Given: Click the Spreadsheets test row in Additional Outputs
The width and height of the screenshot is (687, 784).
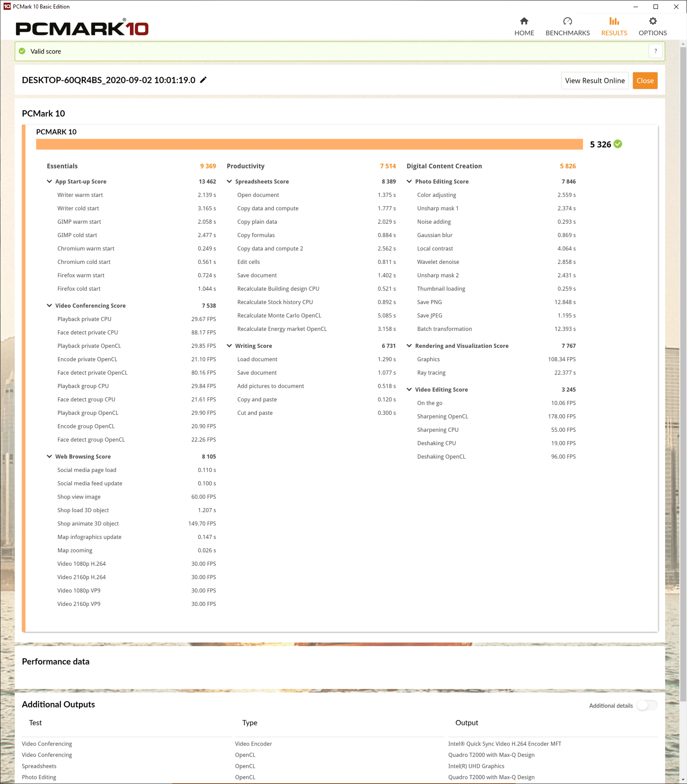Looking at the screenshot, I should click(x=39, y=766).
